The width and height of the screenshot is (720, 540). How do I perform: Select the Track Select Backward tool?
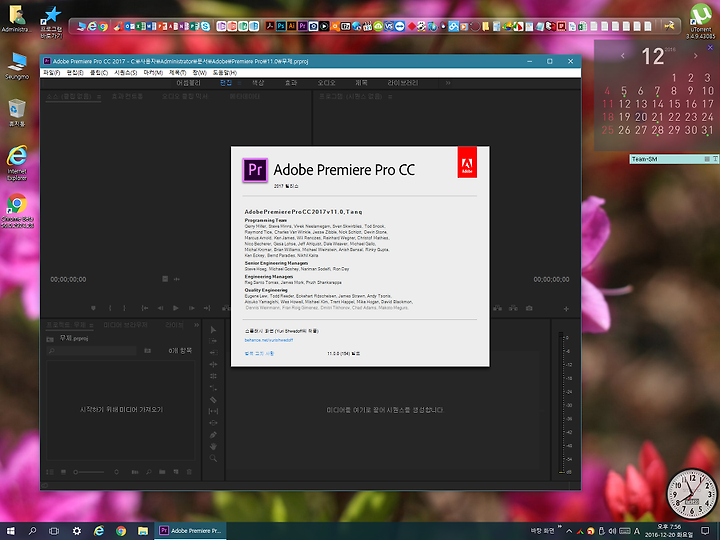point(213,353)
